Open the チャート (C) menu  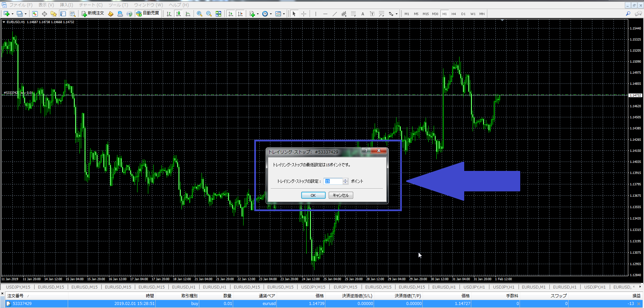91,5
